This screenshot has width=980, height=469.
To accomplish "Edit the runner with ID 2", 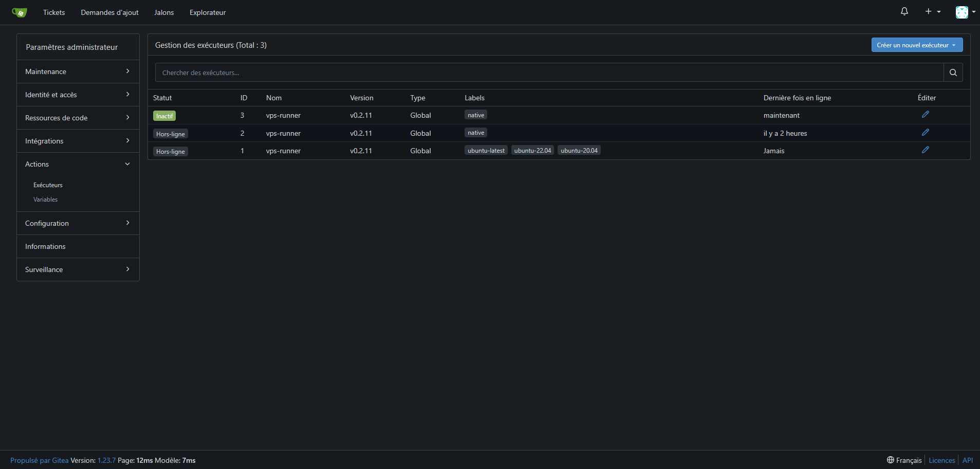I will pos(925,133).
